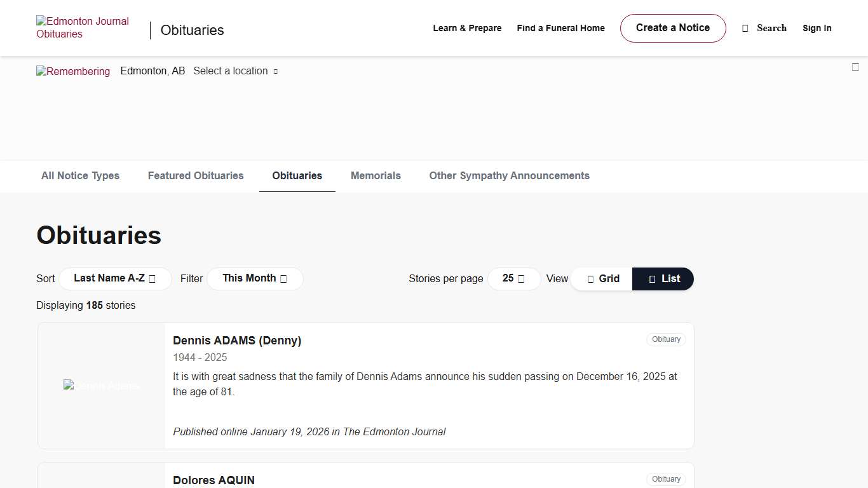The image size is (868, 488).
Task: Open the Last Name A-Z sort dropdown
Action: pyautogui.click(x=115, y=278)
